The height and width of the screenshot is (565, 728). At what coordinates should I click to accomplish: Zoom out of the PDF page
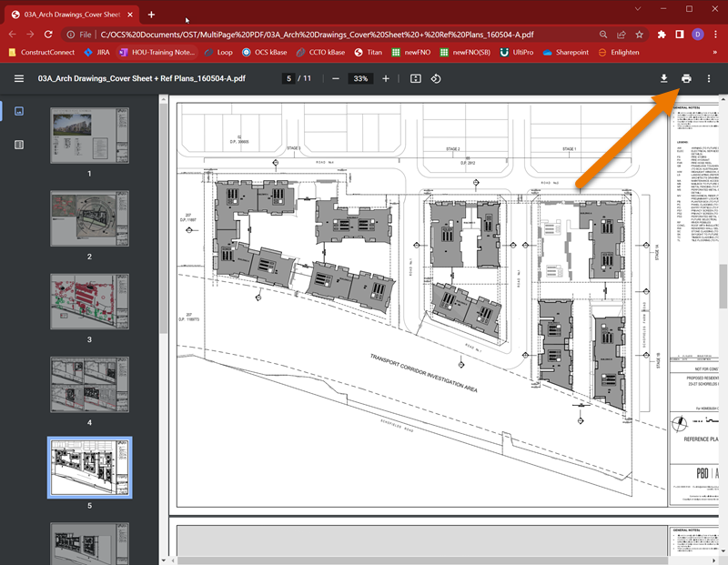click(336, 78)
